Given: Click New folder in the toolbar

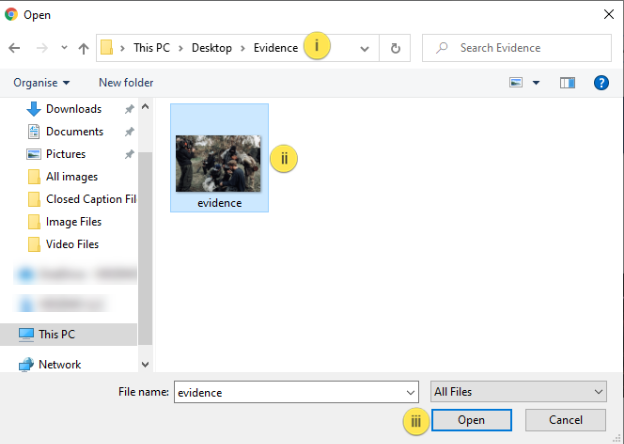Looking at the screenshot, I should [126, 82].
